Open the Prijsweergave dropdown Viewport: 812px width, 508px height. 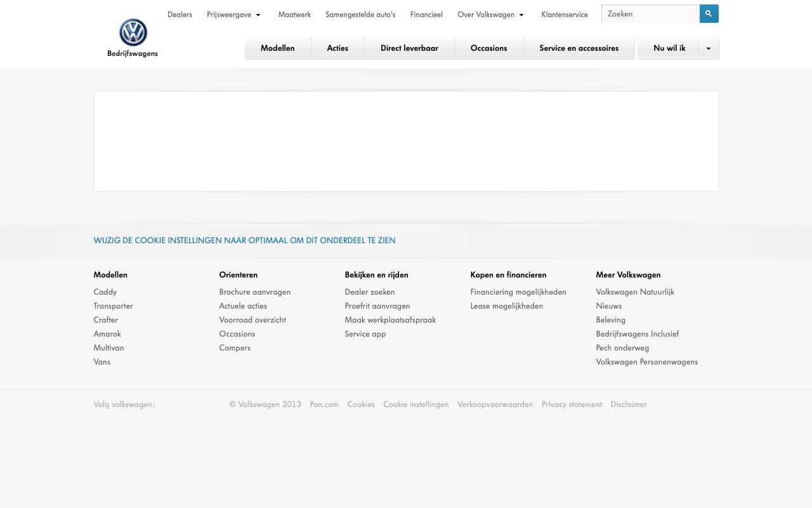(233, 15)
